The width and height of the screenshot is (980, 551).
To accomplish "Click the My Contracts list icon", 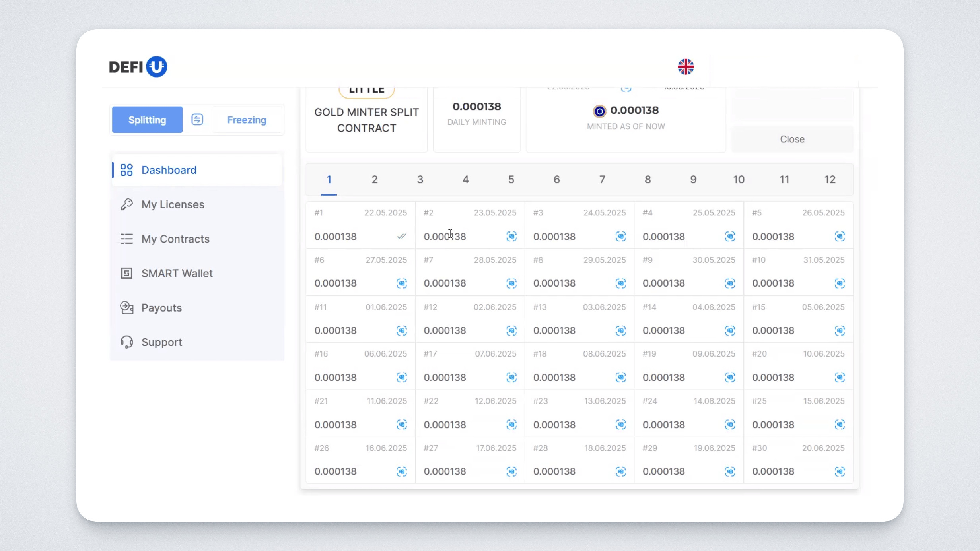I will pos(126,239).
